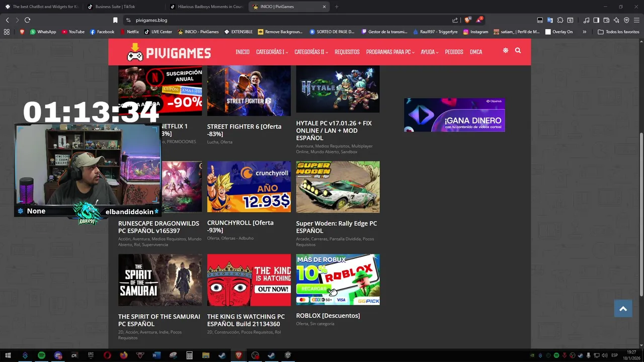This screenshot has width=644, height=362.
Task: Open the LIVE Center bookmark
Action: [x=158, y=32]
